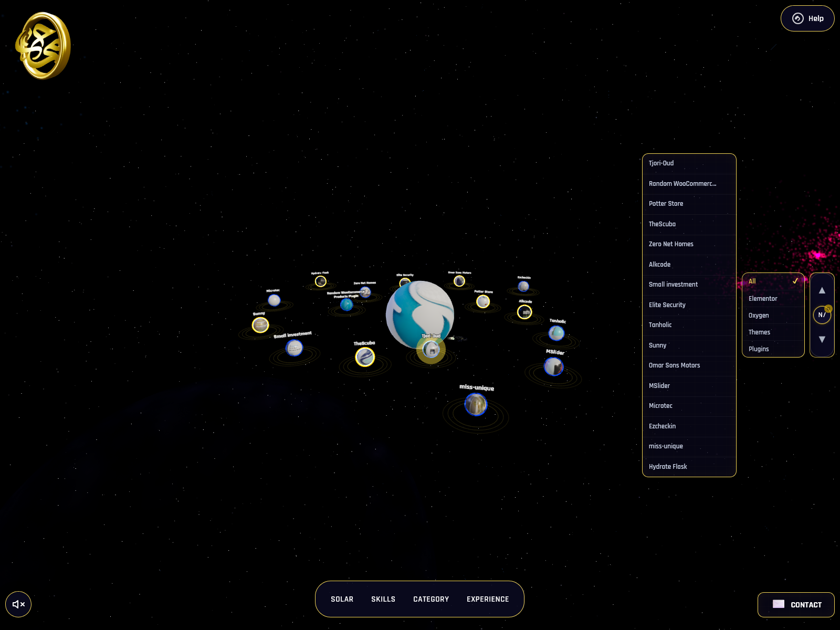Click the golden calligraphy logo

pos(43,46)
